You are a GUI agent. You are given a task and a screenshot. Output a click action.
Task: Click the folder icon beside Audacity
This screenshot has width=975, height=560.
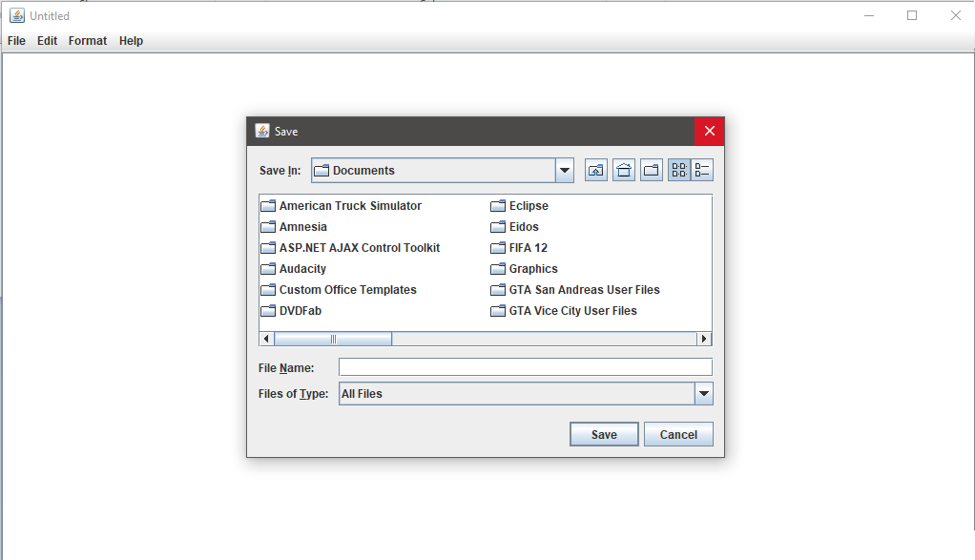[x=268, y=268]
